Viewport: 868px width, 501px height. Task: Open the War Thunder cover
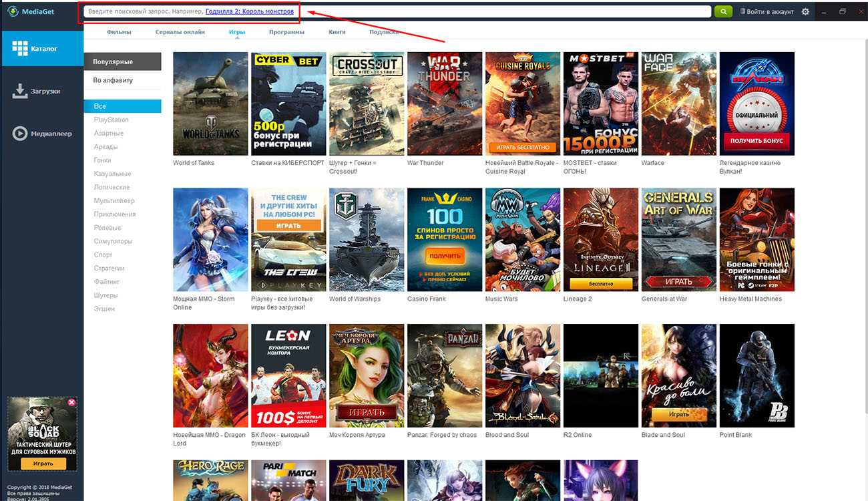pos(445,104)
